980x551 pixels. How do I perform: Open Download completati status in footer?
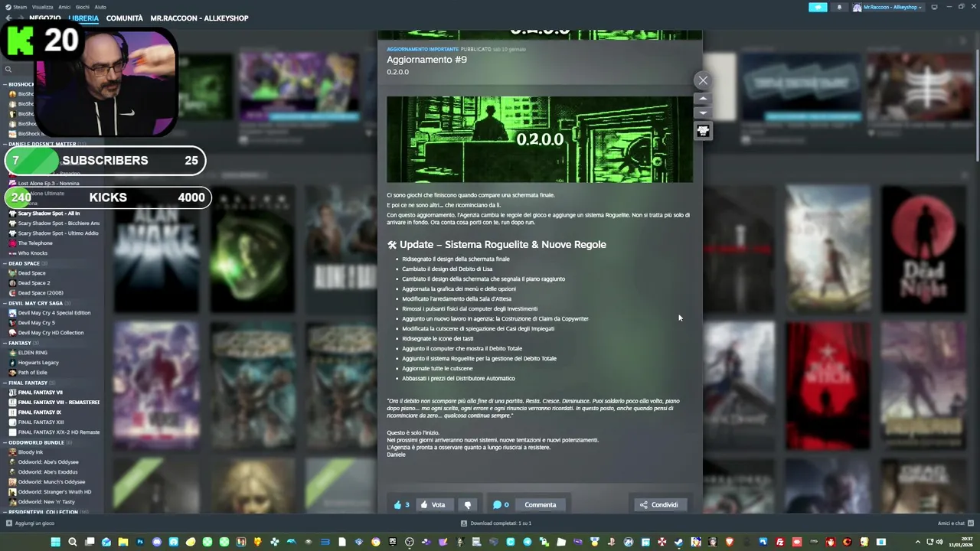496,523
